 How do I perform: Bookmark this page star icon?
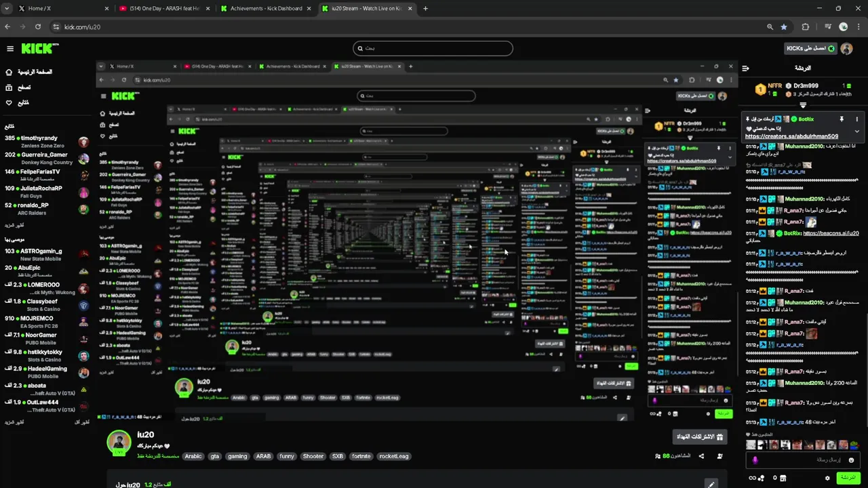pos(784,26)
